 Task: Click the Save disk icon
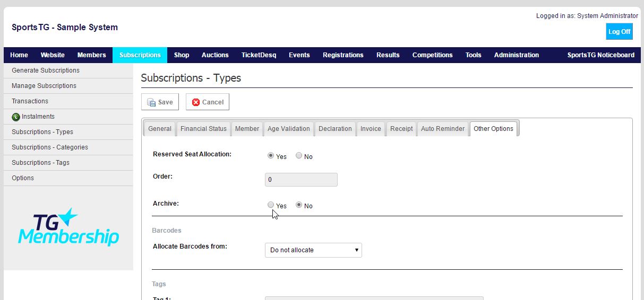[x=151, y=102]
